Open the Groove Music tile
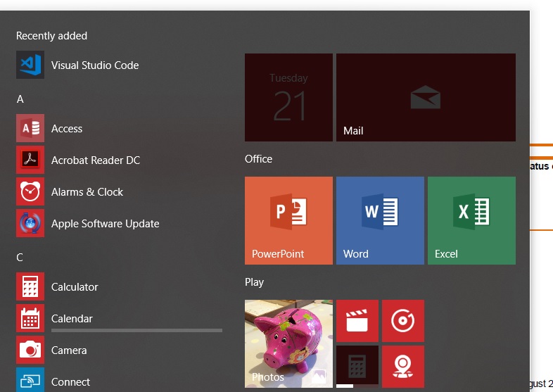The image size is (553, 392). [403, 321]
